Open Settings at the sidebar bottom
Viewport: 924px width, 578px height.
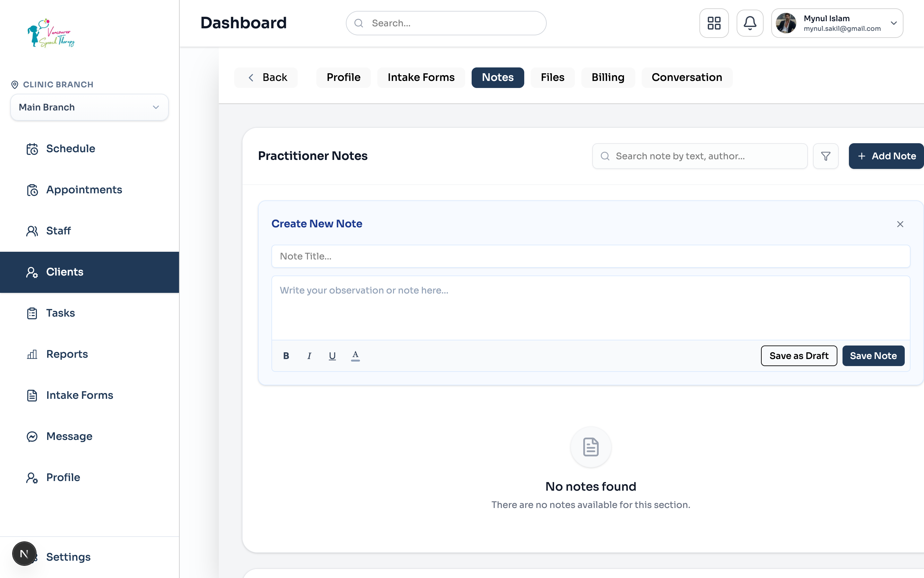(x=68, y=557)
